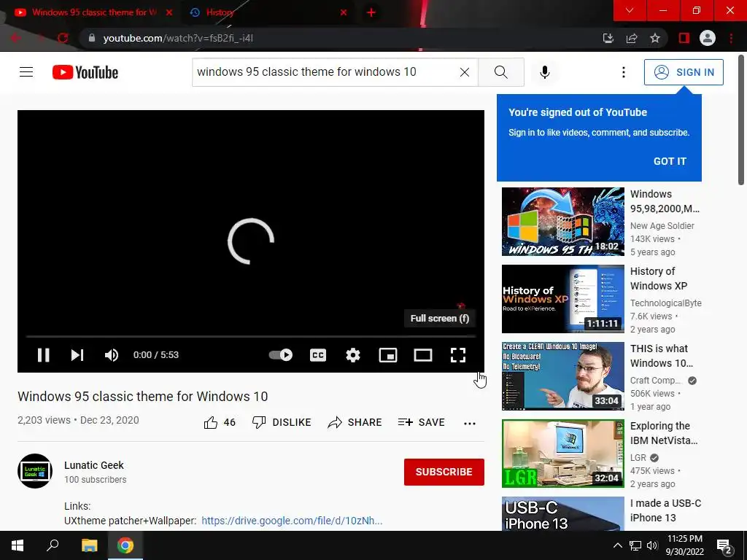Click the magnifier search button
Screen dimensions: 747x560
tap(500, 72)
